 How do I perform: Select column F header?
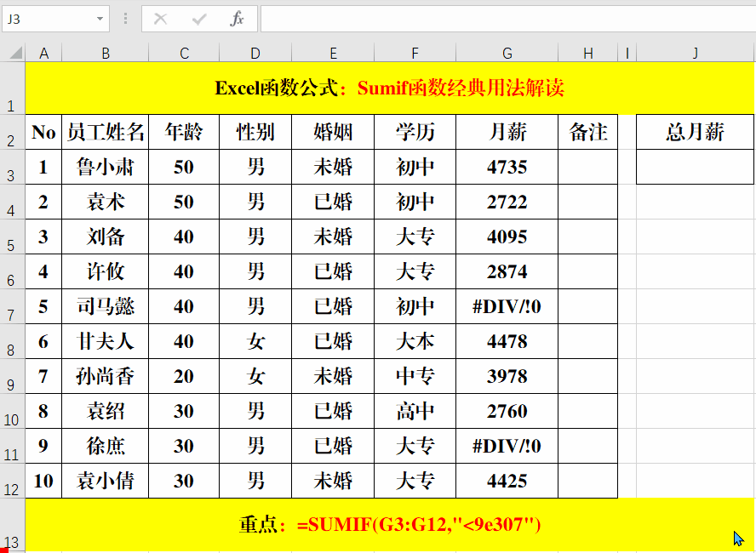pos(415,53)
